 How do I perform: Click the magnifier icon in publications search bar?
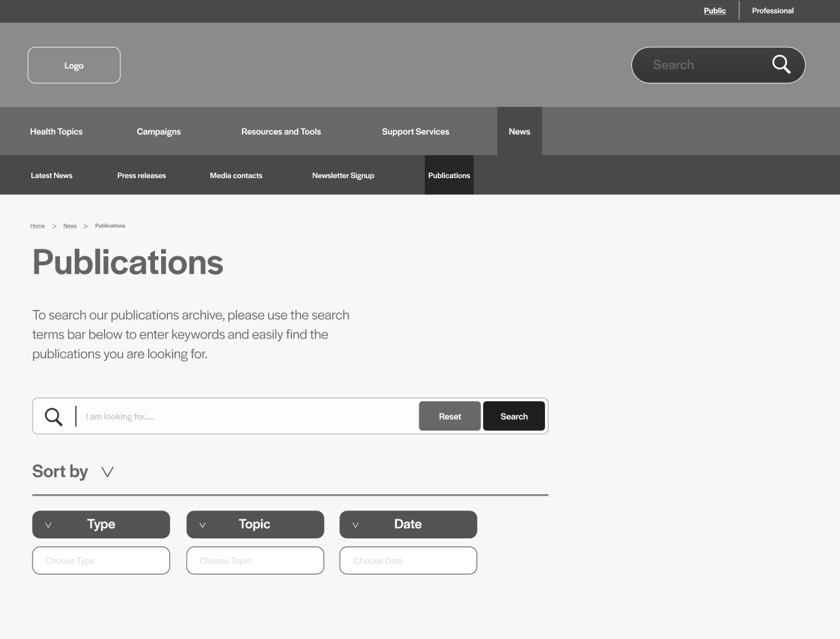coord(54,417)
